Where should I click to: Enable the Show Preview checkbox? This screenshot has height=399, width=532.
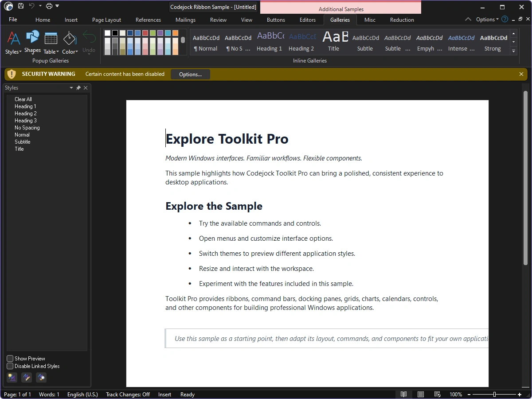pyautogui.click(x=10, y=358)
